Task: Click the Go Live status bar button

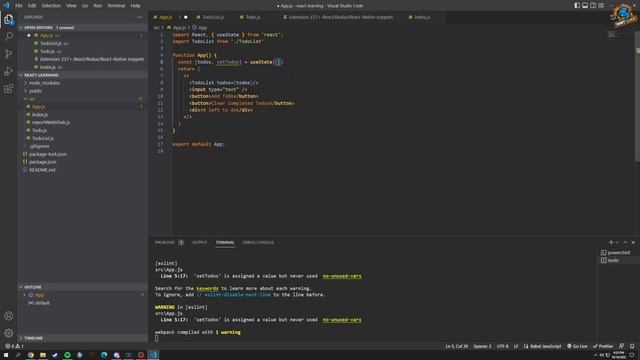Action: tap(577, 346)
